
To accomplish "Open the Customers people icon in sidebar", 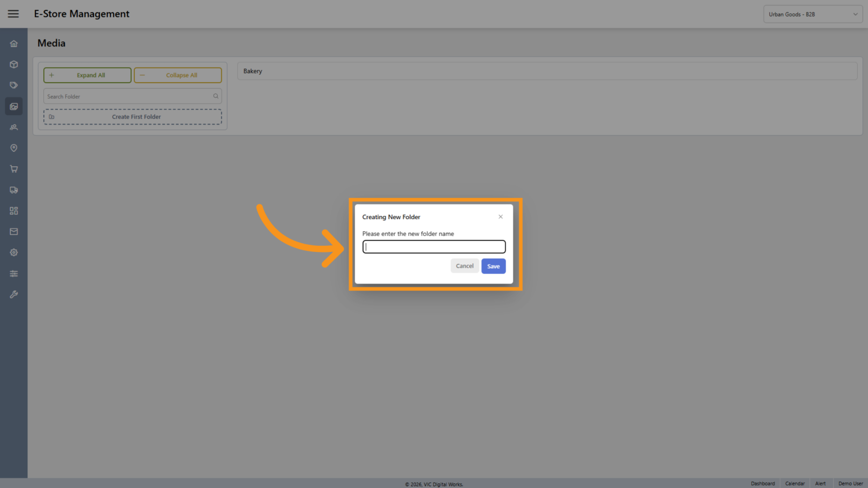I will coord(14,127).
